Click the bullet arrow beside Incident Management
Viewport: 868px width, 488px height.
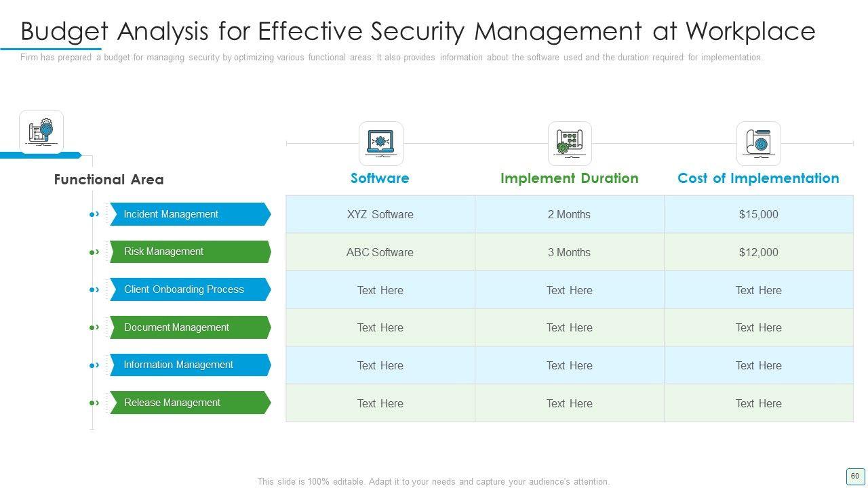(95, 214)
